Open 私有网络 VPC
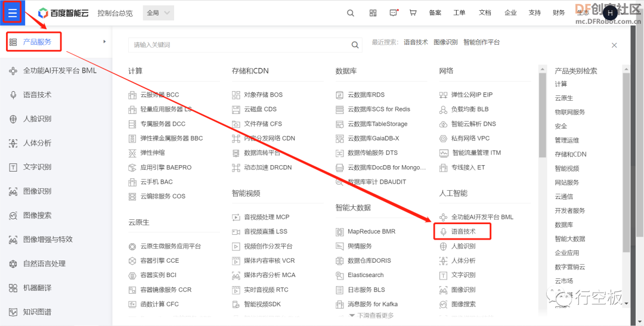Image resolution: width=644 pixels, height=326 pixels. point(470,138)
